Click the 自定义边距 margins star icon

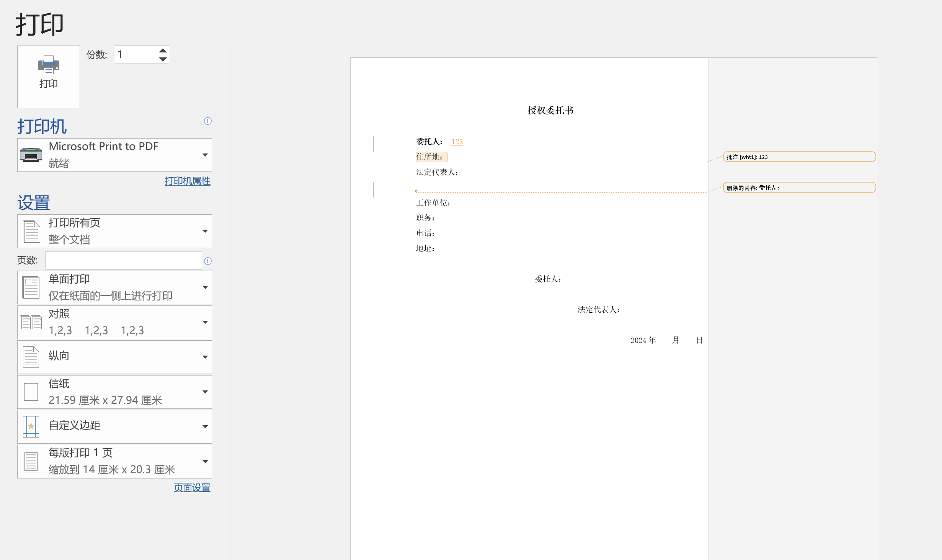(x=31, y=426)
